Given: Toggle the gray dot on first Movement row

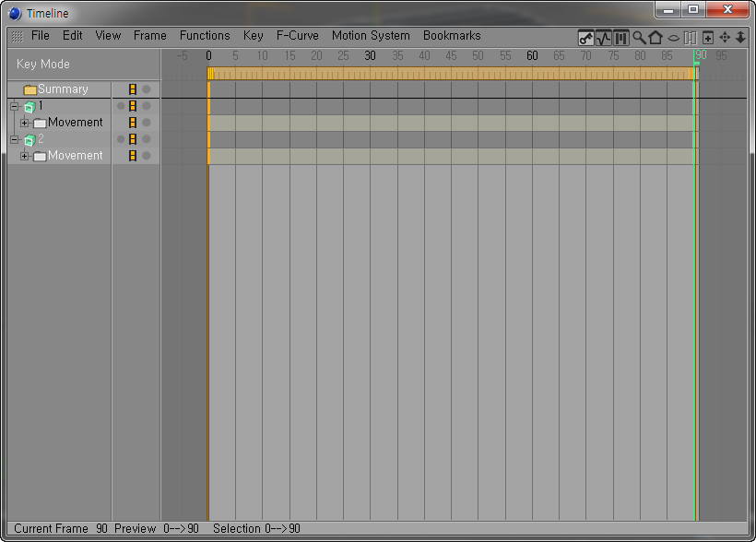Looking at the screenshot, I should (147, 123).
